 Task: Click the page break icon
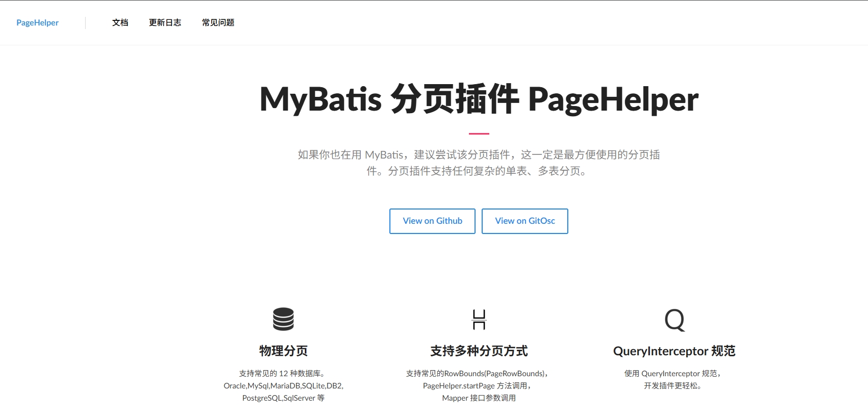479,320
